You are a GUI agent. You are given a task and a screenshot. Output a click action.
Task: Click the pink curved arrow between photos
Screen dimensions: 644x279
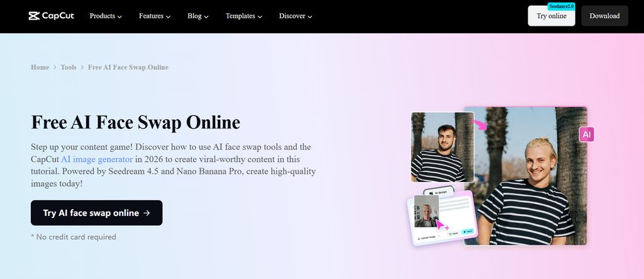[x=480, y=124]
